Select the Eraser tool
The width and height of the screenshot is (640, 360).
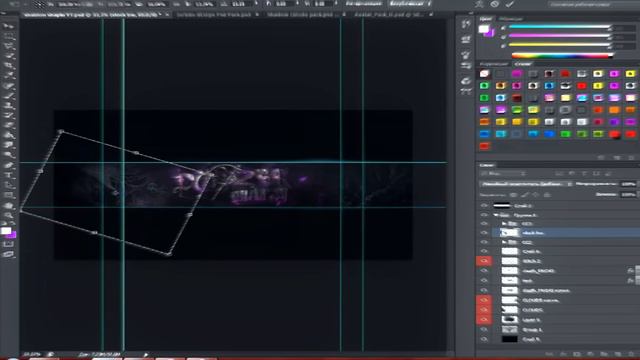(9, 125)
